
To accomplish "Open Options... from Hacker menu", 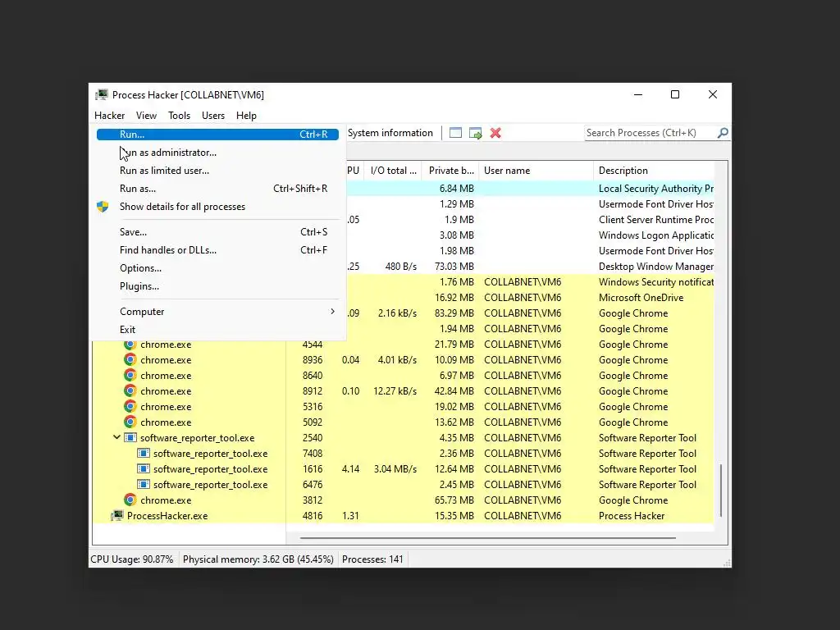I will [x=217, y=268].
